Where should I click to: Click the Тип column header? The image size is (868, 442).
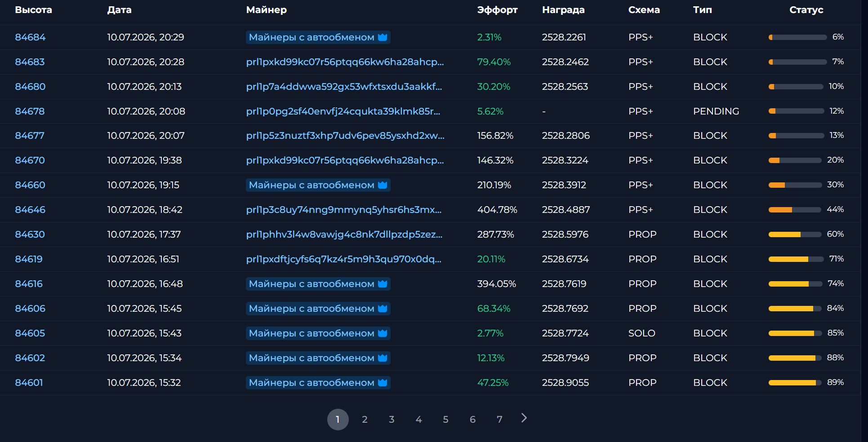tap(702, 10)
